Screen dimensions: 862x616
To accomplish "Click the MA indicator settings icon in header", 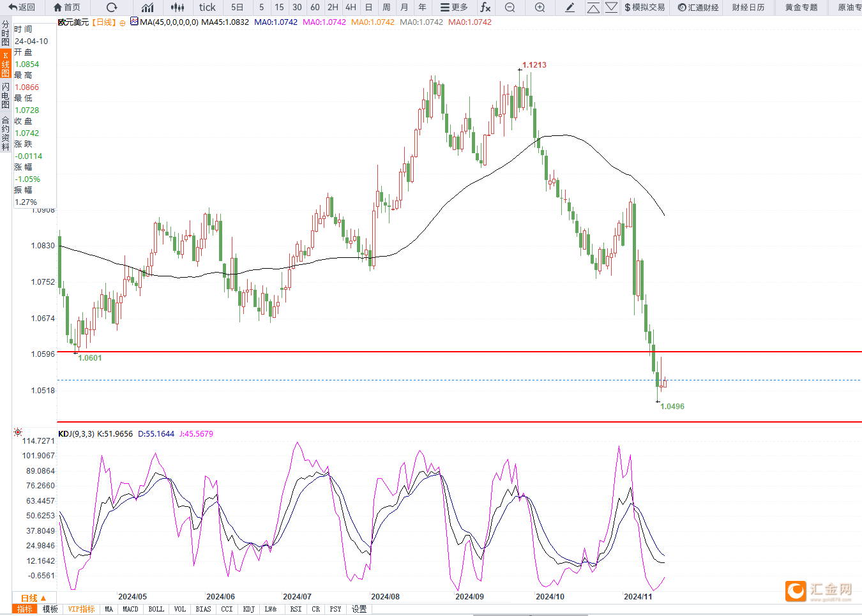I will pos(134,21).
